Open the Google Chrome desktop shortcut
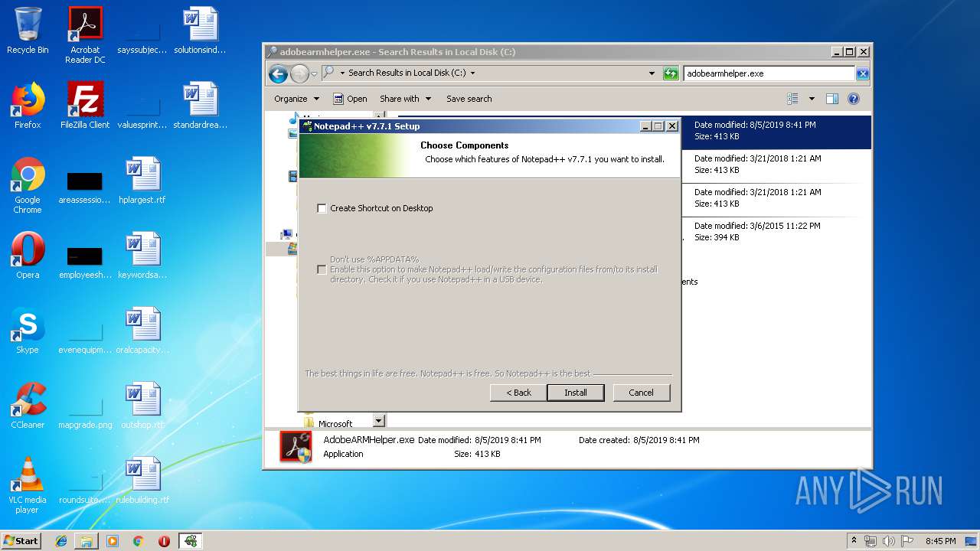The height and width of the screenshot is (551, 980). [28, 185]
